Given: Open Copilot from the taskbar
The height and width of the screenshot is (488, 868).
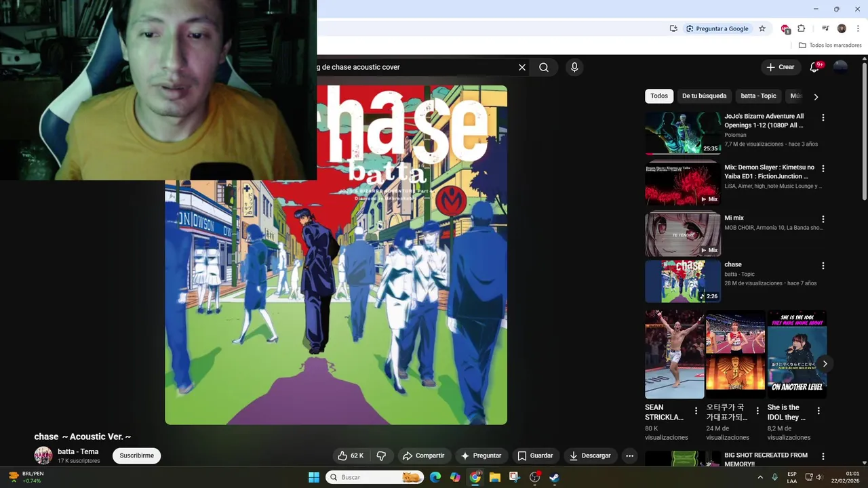Looking at the screenshot, I should (455, 477).
